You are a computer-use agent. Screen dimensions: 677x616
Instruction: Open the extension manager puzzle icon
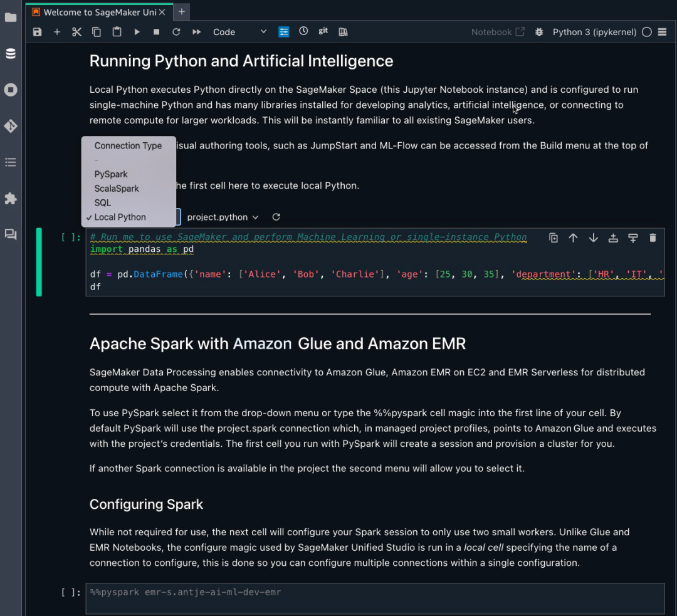point(11,199)
